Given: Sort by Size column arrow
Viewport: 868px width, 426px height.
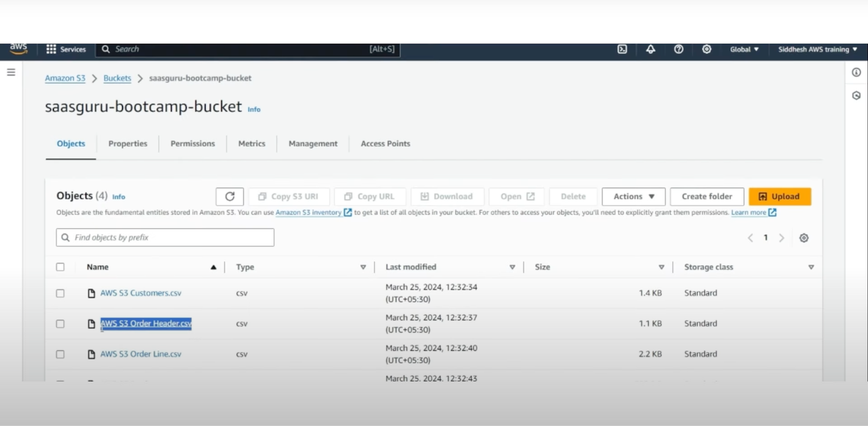Looking at the screenshot, I should (661, 267).
